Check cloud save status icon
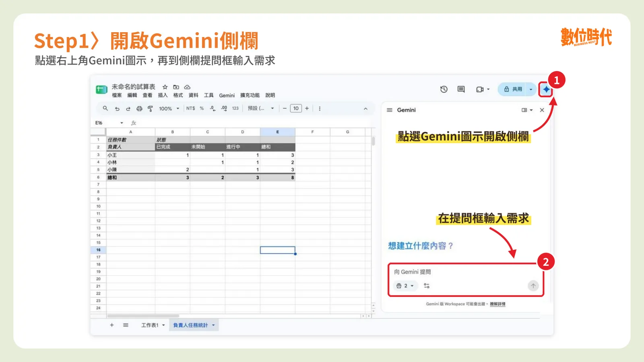This screenshot has width=644, height=362. [187, 87]
